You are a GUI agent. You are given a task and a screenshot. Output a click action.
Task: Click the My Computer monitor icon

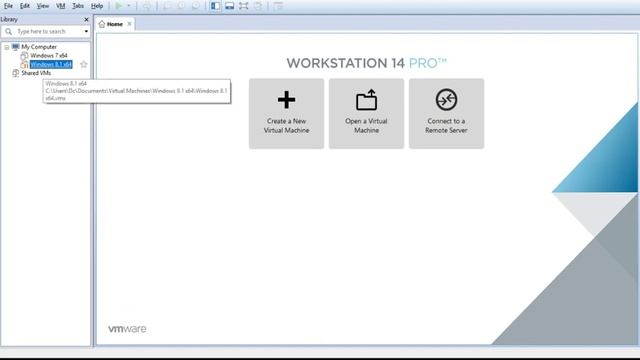coord(16,47)
